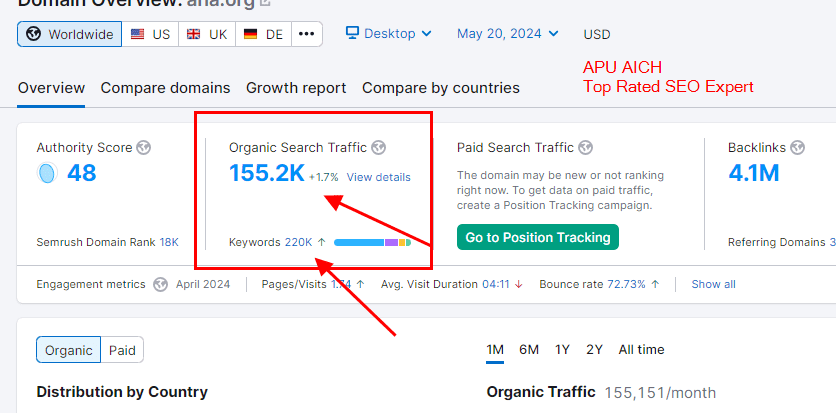Expand engagement metrics with Show all
The height and width of the screenshot is (413, 836).
pyautogui.click(x=713, y=284)
